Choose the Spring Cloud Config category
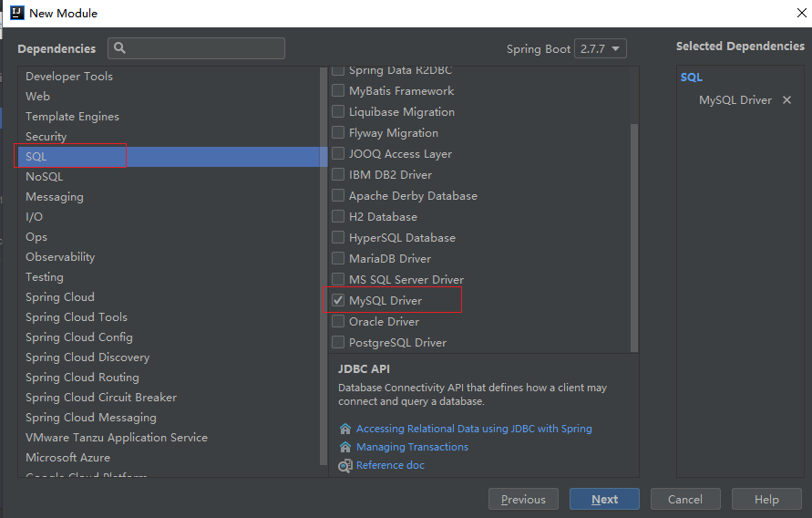 click(78, 337)
